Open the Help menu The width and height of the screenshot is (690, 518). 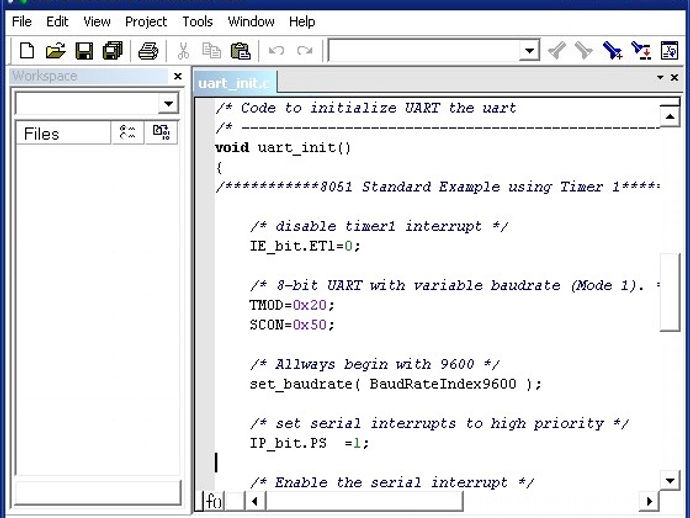302,22
